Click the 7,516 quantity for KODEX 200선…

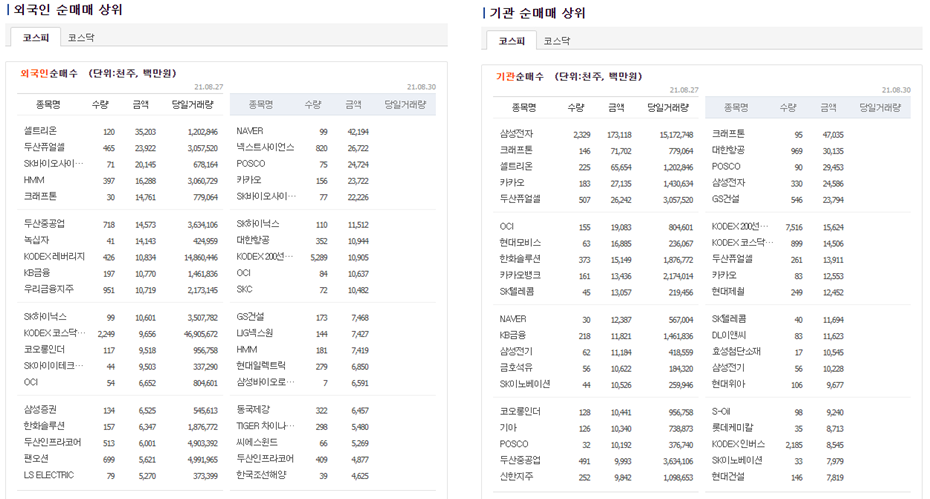tap(794, 227)
